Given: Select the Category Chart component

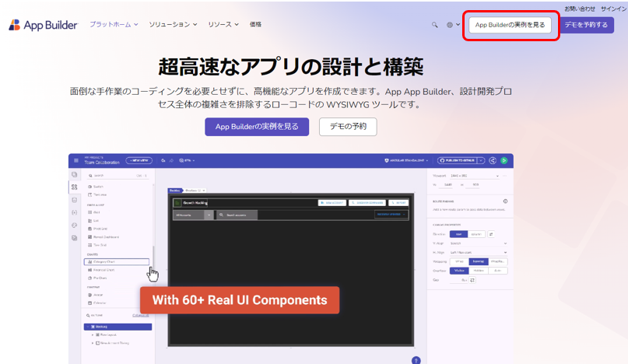Looking at the screenshot, I should tap(117, 262).
